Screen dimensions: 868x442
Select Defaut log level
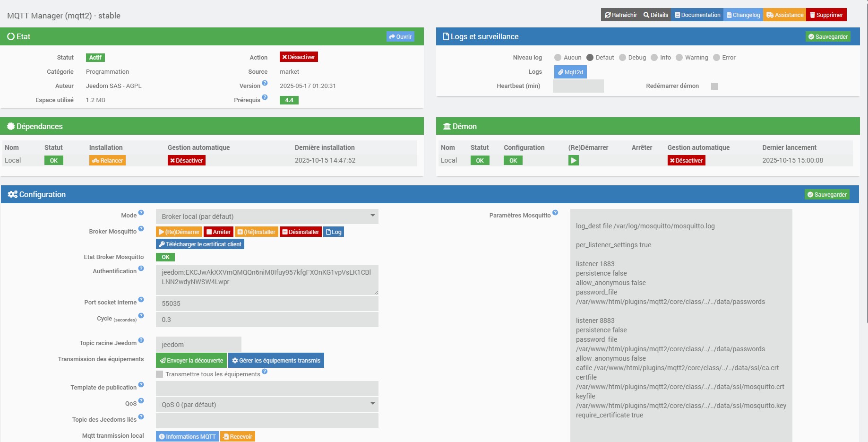click(590, 58)
